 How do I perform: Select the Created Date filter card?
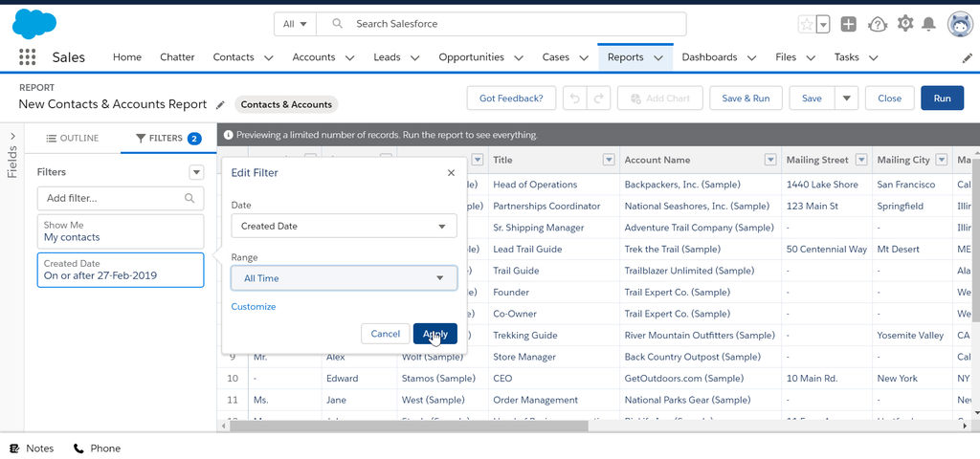point(120,270)
